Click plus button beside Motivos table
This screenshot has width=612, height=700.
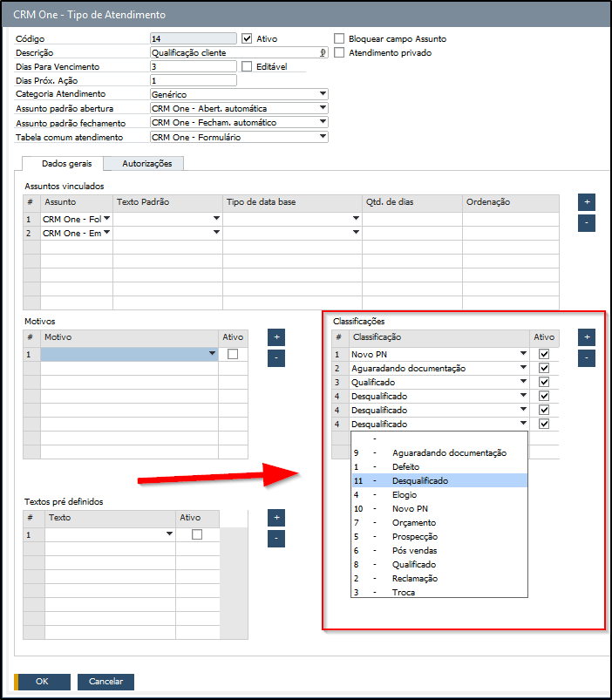[x=276, y=336]
